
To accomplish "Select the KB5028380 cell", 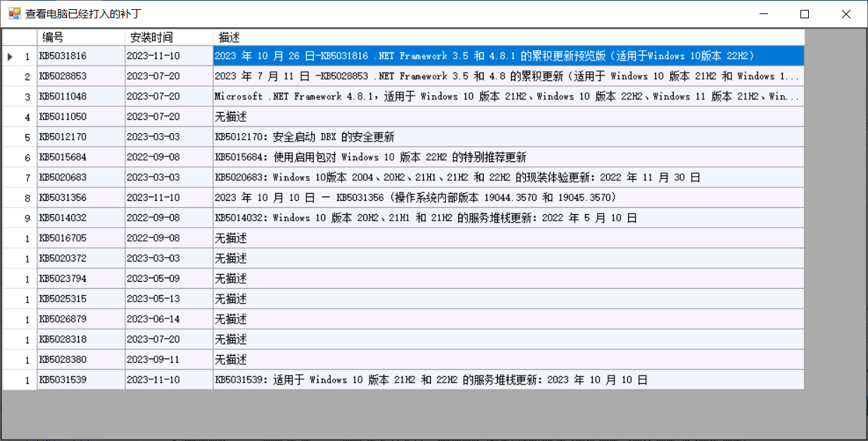I will coord(81,359).
